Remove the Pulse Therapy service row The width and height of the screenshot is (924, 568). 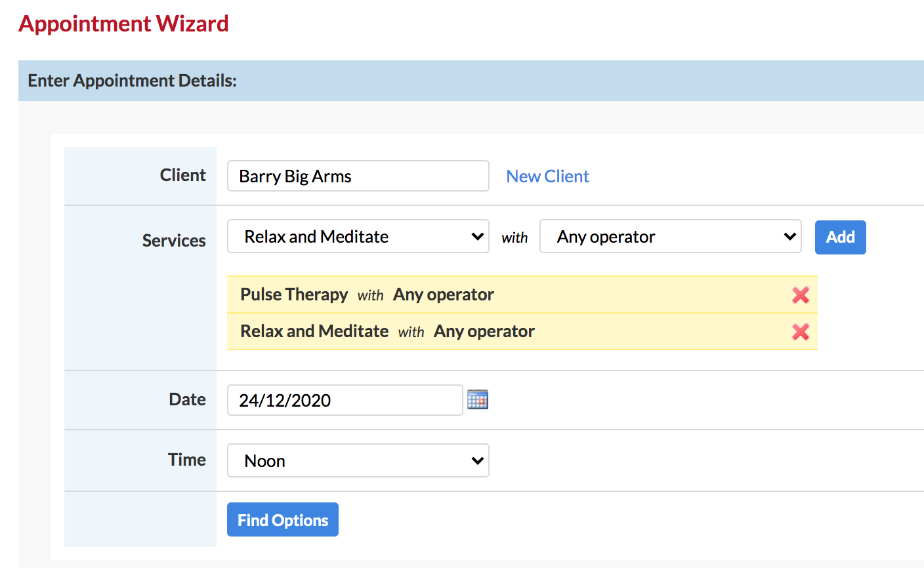[800, 295]
